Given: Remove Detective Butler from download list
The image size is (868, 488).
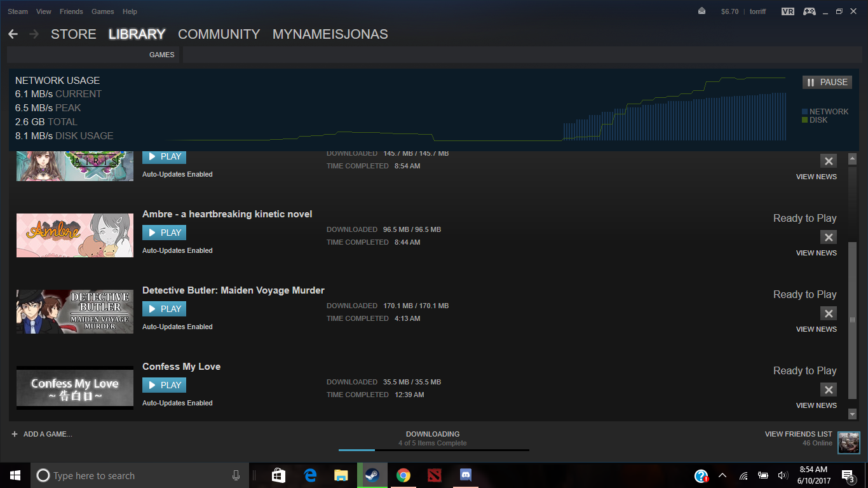Looking at the screenshot, I should [x=828, y=313].
